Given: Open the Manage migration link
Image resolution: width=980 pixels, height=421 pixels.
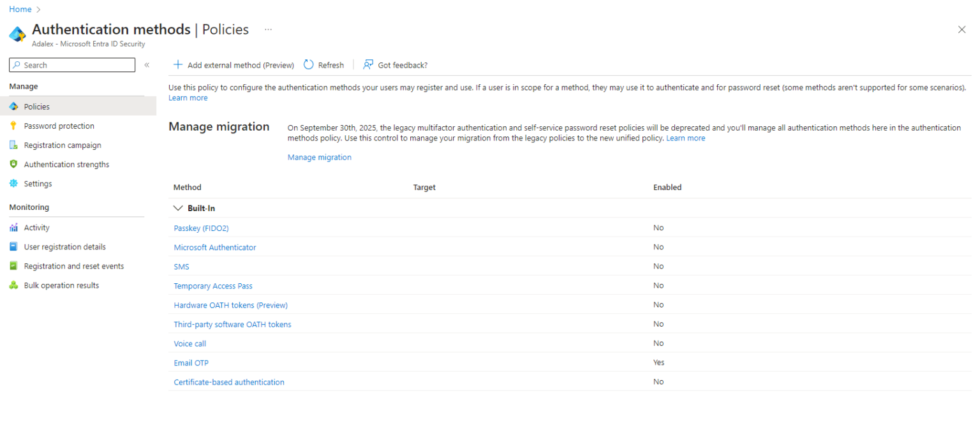Looking at the screenshot, I should [319, 157].
